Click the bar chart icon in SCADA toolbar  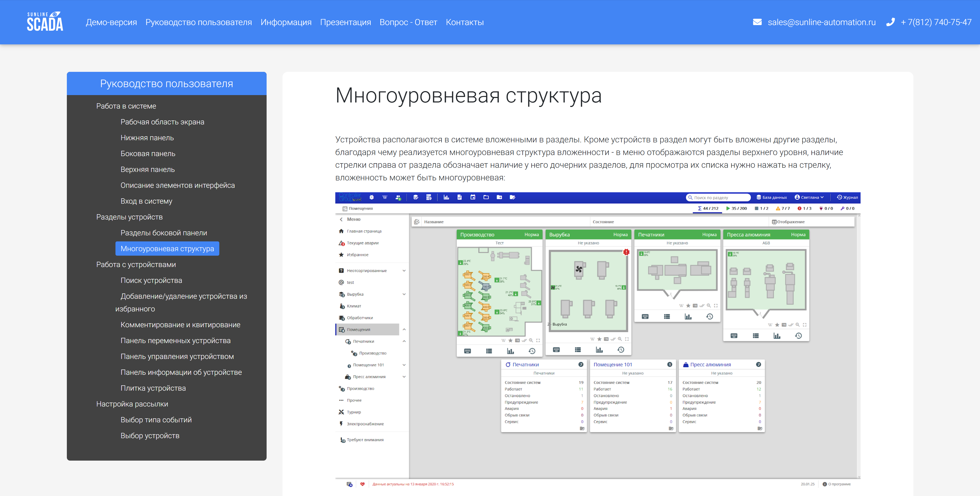(446, 197)
